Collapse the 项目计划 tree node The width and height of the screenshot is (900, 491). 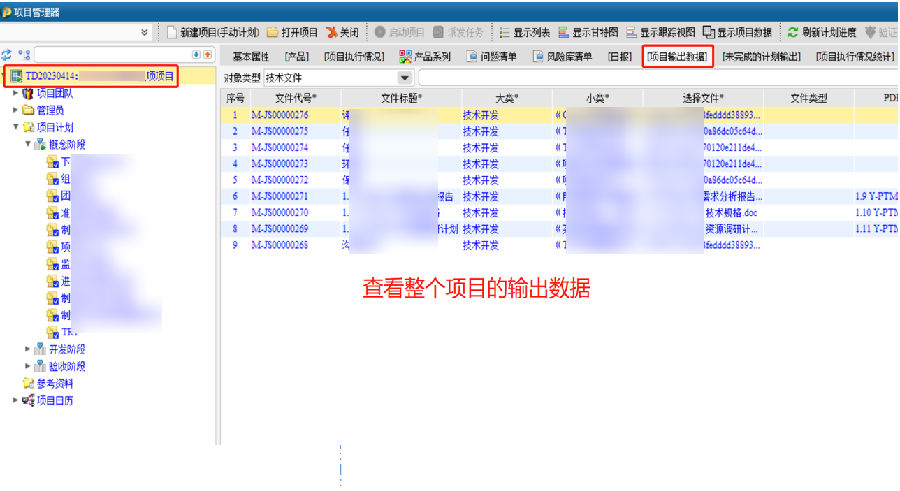click(16, 127)
